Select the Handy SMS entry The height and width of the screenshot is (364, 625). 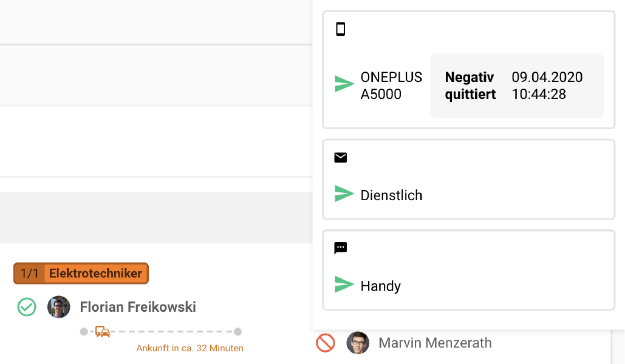click(x=380, y=286)
